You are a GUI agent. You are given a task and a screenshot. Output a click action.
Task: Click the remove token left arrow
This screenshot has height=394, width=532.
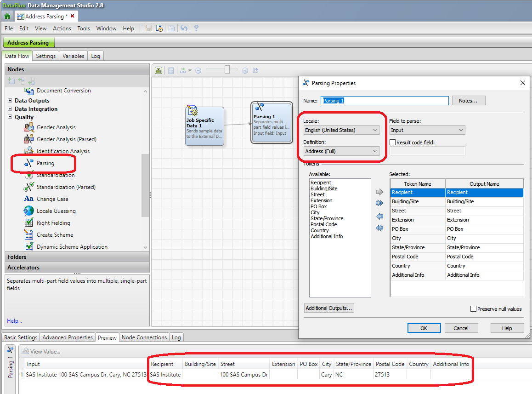coord(379,216)
